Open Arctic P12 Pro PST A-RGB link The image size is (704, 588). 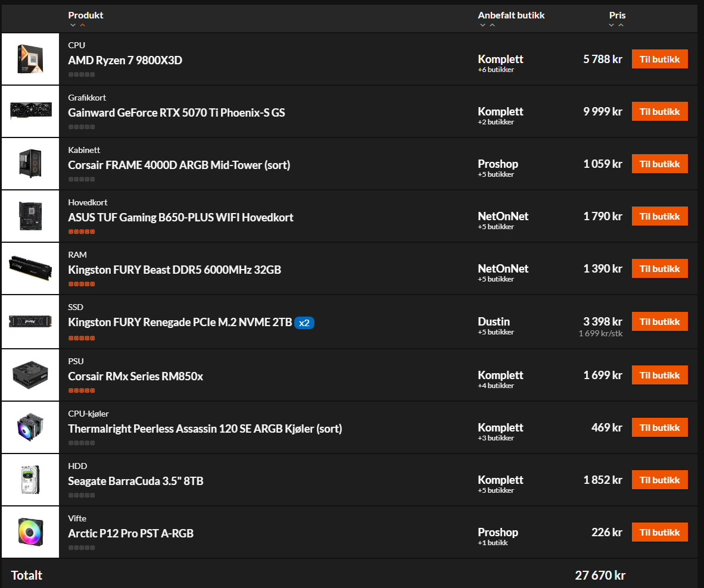pyautogui.click(x=130, y=534)
